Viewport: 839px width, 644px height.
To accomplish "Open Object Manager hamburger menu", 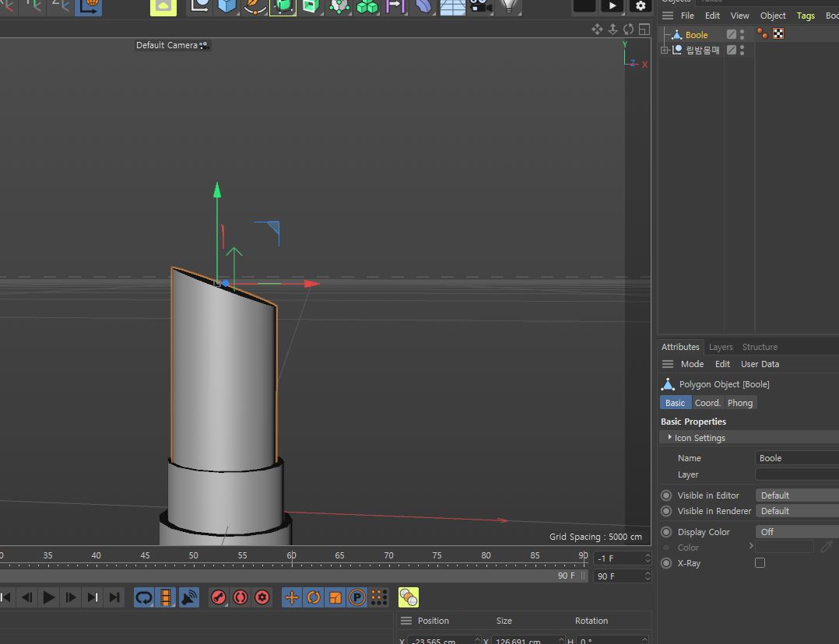I will [667, 16].
